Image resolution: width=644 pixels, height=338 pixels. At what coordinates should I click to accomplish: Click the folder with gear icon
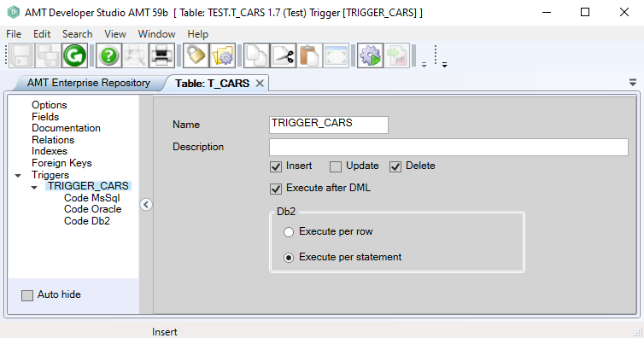point(222,55)
